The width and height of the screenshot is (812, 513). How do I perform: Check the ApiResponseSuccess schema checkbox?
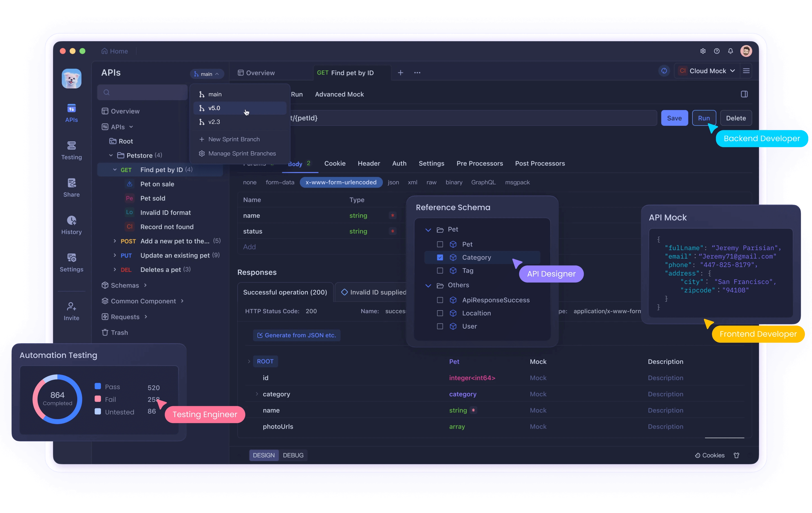pos(440,300)
